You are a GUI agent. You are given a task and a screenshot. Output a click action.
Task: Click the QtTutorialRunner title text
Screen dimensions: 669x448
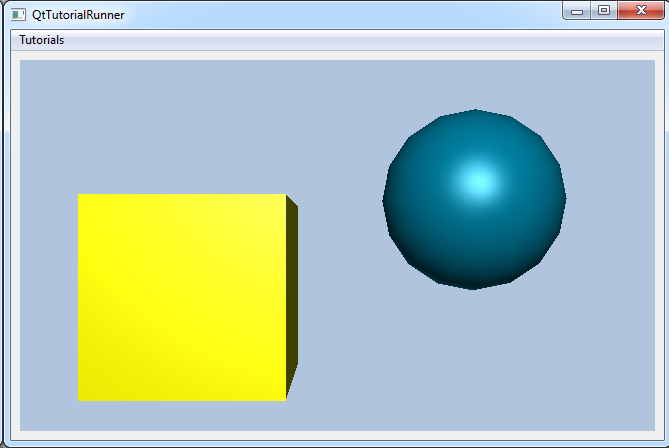(78, 15)
